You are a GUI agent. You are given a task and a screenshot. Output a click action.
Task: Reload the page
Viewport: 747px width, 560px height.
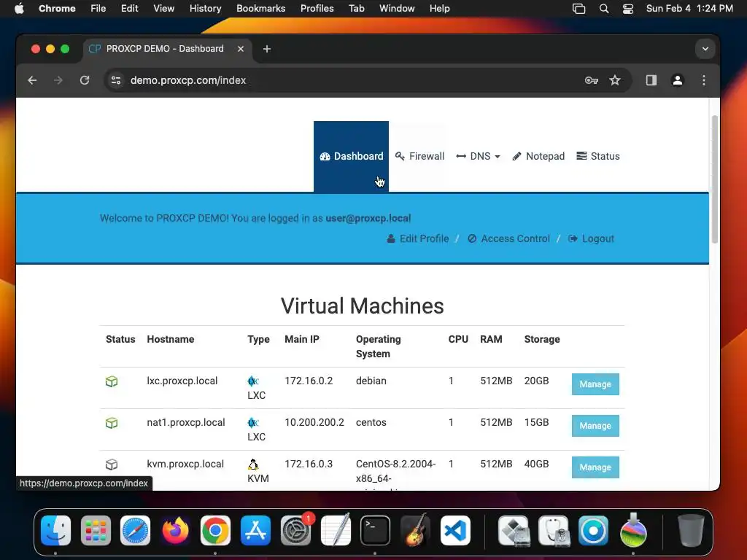coord(85,80)
